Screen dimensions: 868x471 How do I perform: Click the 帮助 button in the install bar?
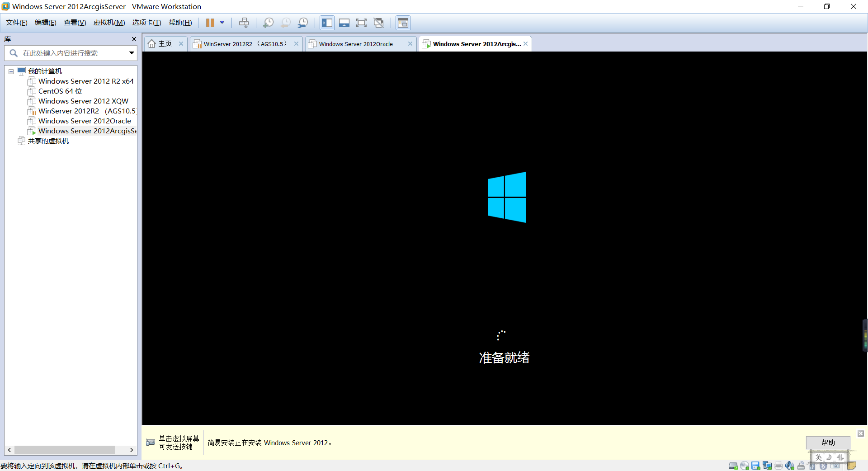point(828,443)
